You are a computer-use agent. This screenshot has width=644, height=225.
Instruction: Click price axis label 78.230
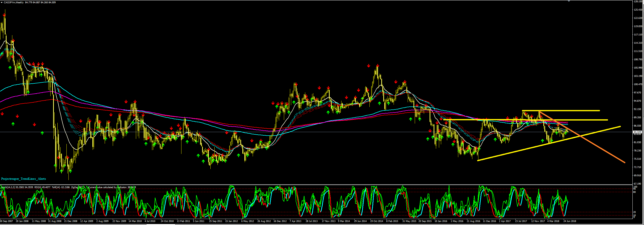point(638,151)
